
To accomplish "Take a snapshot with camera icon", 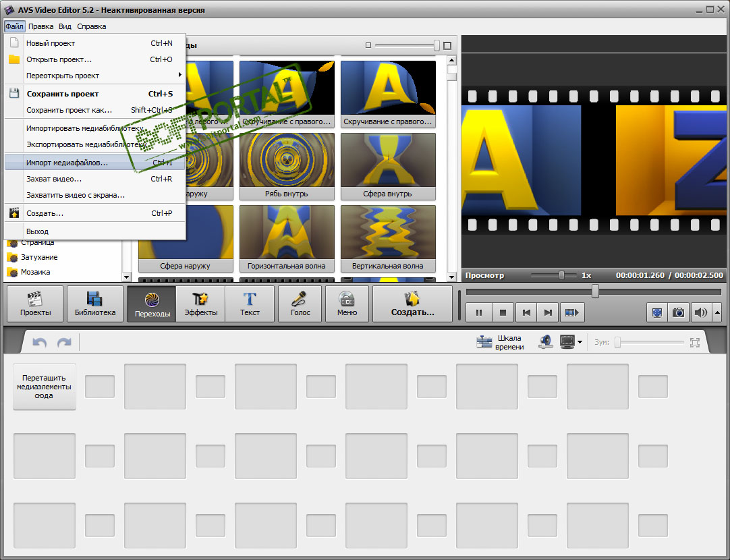I will (678, 312).
